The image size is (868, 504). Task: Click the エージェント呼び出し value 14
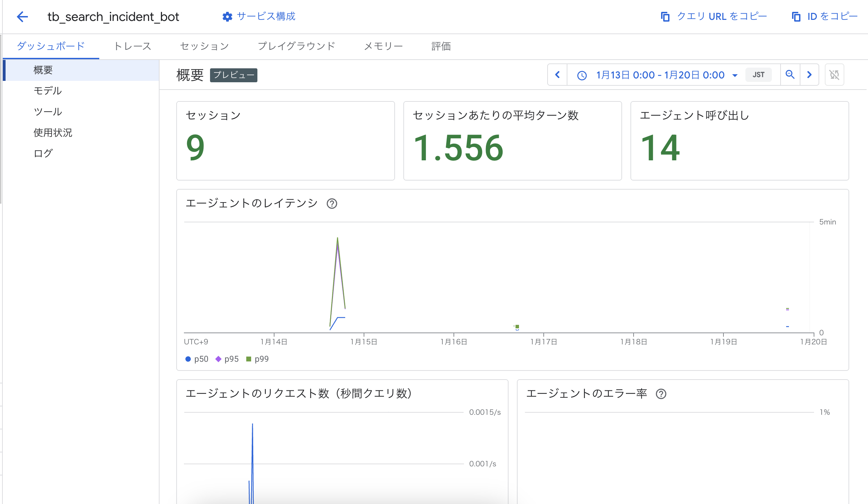point(660,148)
